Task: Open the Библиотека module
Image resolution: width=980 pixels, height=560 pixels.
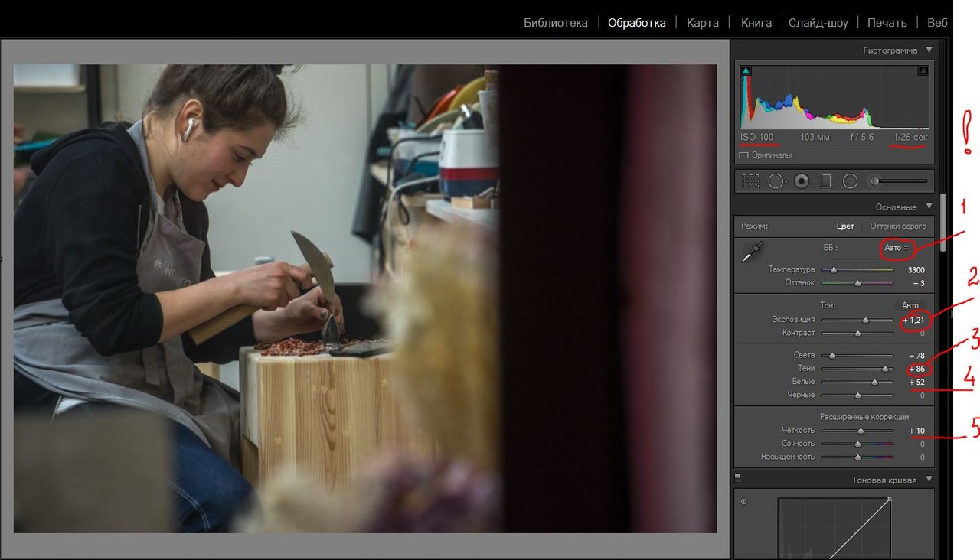Action: 556,23
